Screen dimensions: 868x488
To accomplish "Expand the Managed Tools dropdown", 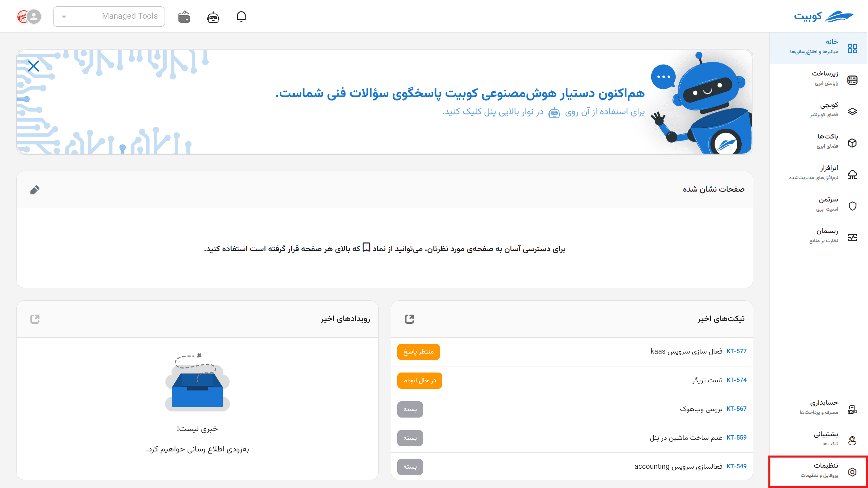I will [109, 16].
